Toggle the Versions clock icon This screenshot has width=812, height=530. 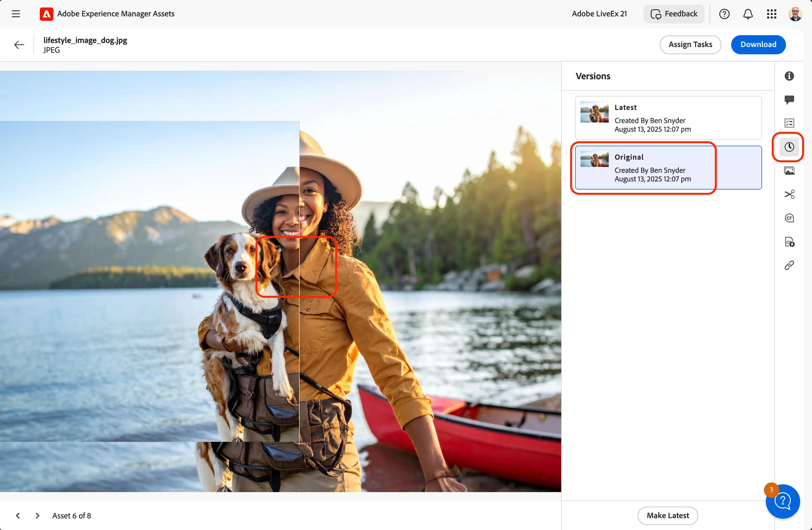789,147
